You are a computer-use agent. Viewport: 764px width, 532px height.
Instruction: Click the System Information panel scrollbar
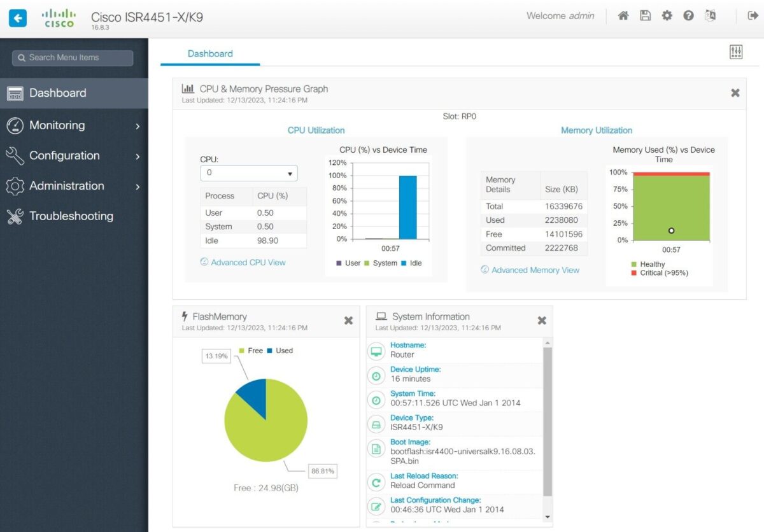point(547,420)
